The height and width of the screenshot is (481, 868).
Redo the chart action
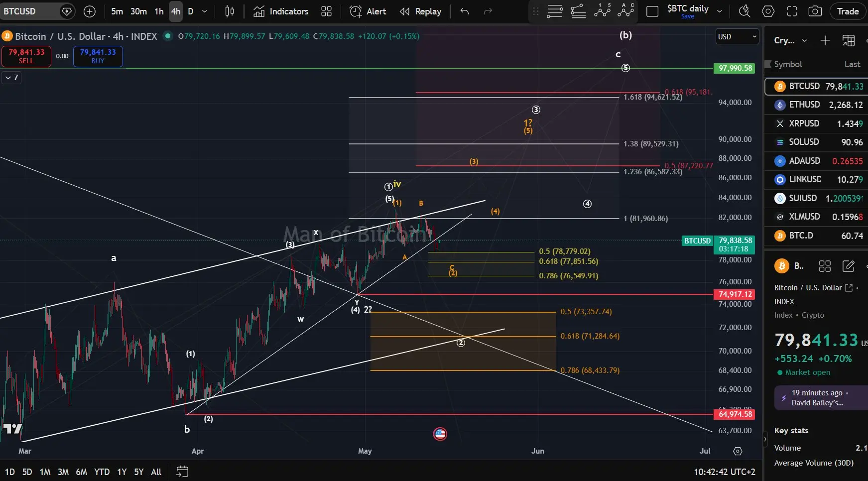(488, 11)
